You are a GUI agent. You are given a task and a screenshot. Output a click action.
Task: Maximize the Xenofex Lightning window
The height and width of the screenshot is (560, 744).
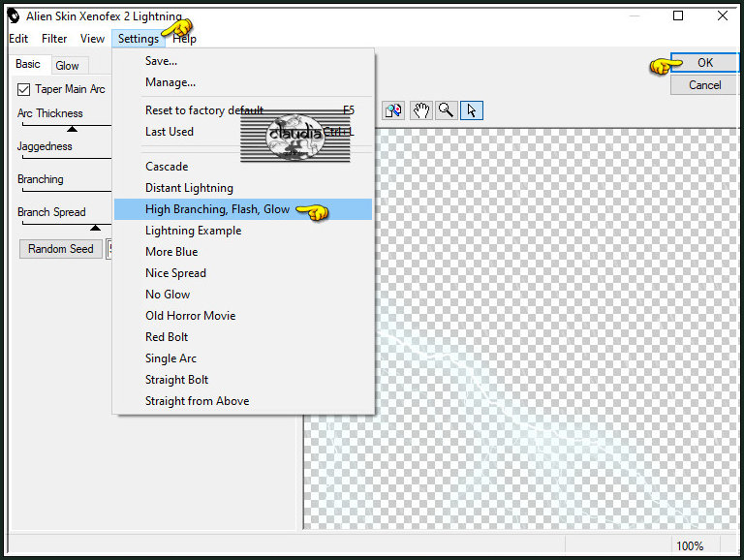[x=678, y=16]
